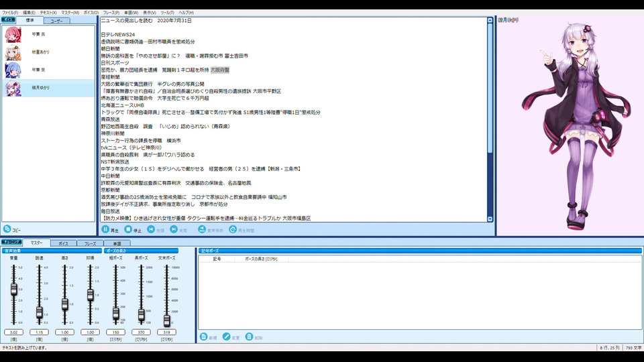Select the 単語 tuning tab

tap(117, 243)
